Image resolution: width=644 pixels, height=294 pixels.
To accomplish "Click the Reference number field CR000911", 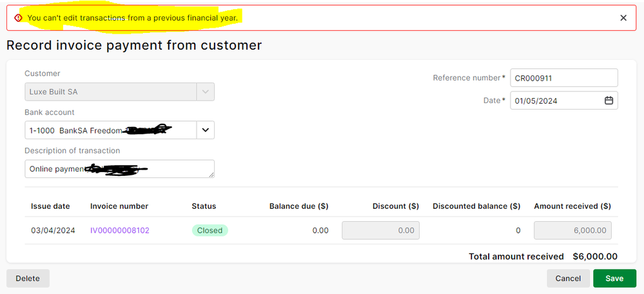I will point(563,78).
